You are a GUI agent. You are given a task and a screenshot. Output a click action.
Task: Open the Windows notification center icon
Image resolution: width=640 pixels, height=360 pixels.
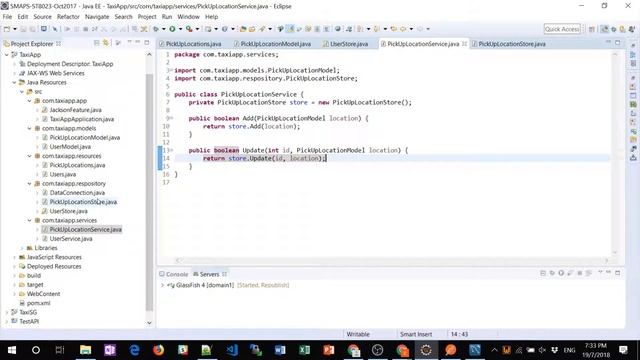[623, 350]
